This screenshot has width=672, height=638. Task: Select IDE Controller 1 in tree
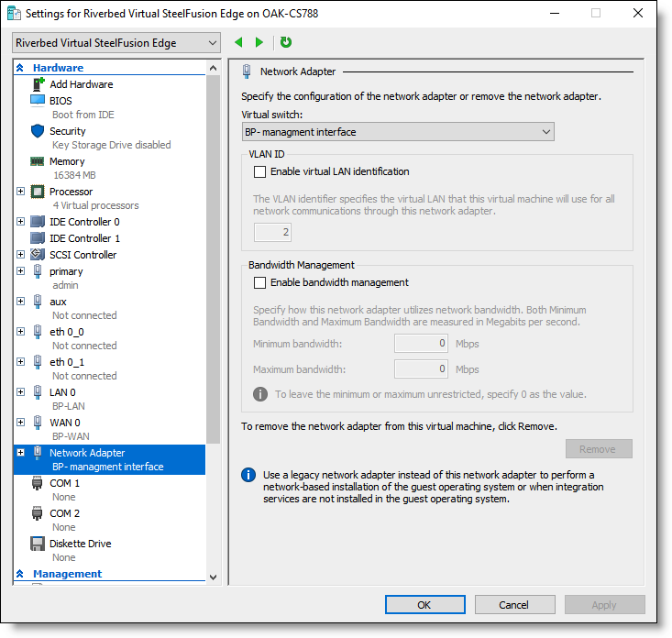coord(84,238)
